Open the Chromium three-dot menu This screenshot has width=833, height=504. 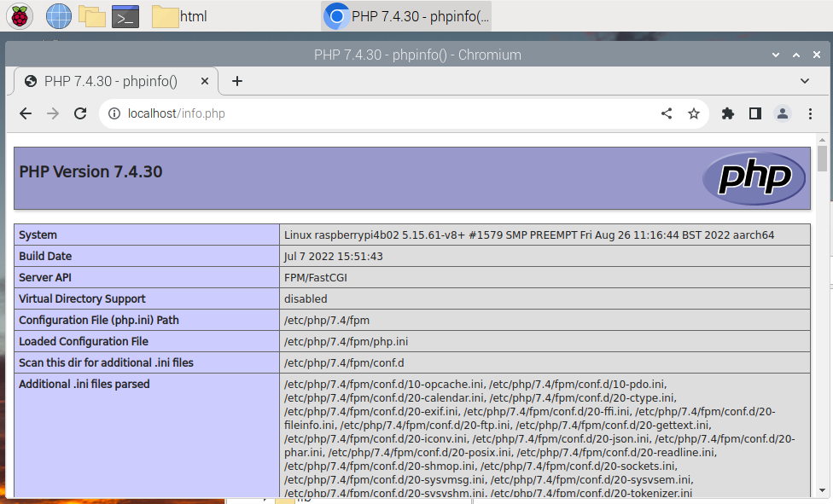[807, 113]
